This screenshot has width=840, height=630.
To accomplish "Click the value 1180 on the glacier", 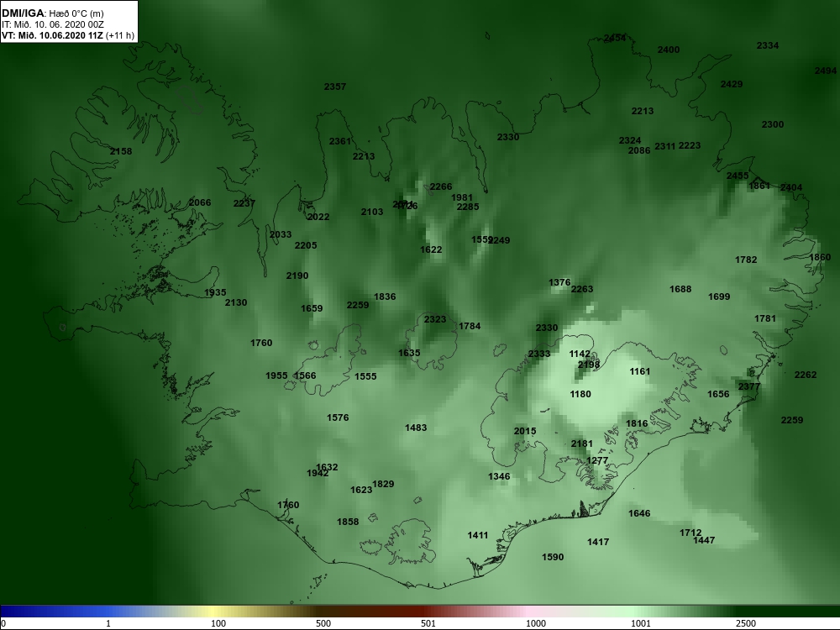I will pos(580,394).
